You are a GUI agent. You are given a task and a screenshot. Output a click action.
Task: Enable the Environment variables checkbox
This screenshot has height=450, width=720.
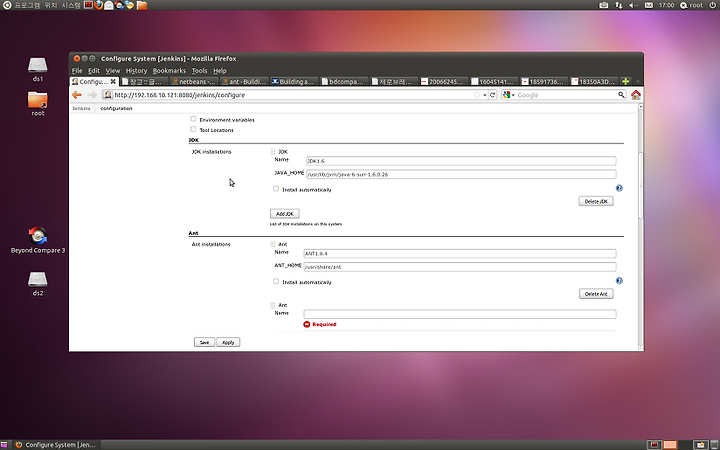pyautogui.click(x=193, y=119)
